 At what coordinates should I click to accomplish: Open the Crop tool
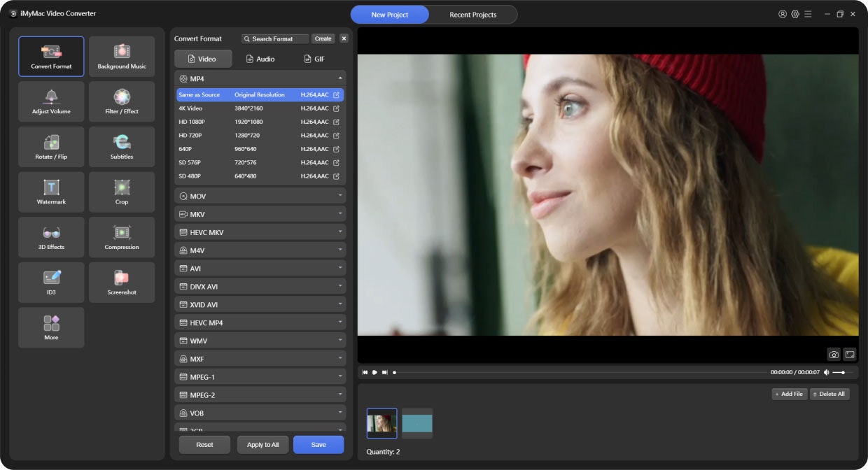point(122,192)
